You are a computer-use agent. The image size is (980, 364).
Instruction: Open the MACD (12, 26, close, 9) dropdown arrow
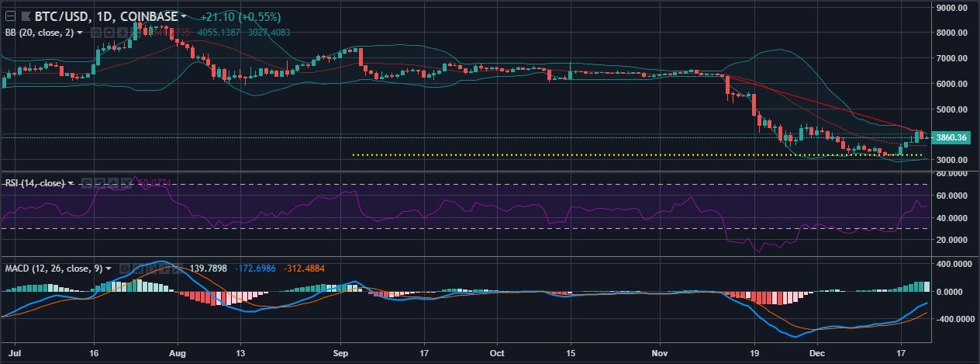pos(109,269)
